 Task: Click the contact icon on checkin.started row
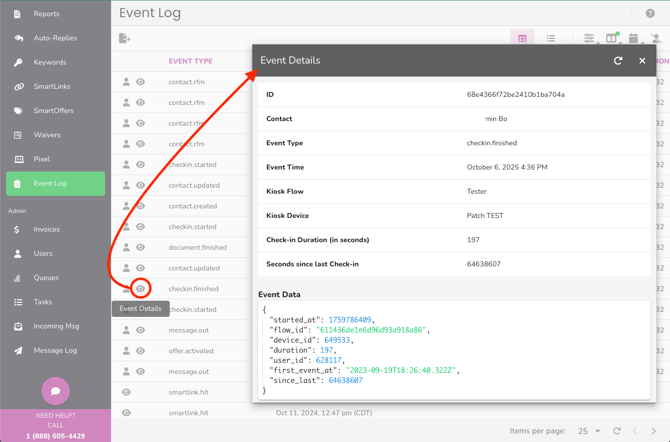(x=126, y=165)
